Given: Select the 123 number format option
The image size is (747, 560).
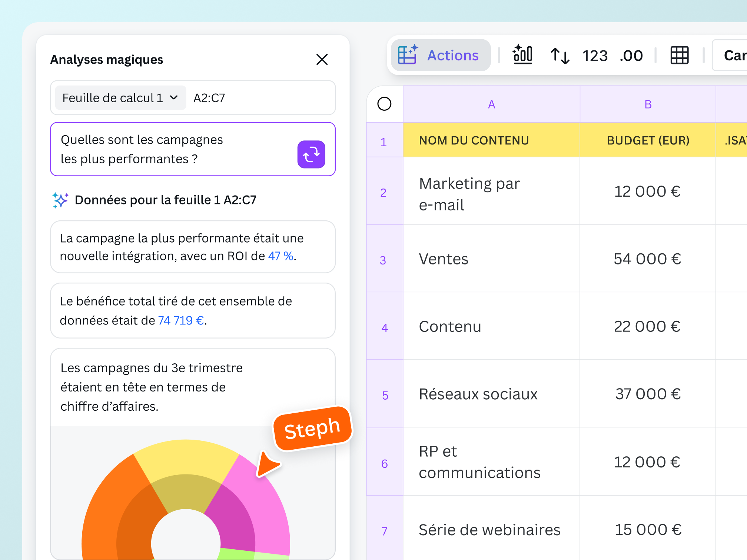Looking at the screenshot, I should coord(595,56).
